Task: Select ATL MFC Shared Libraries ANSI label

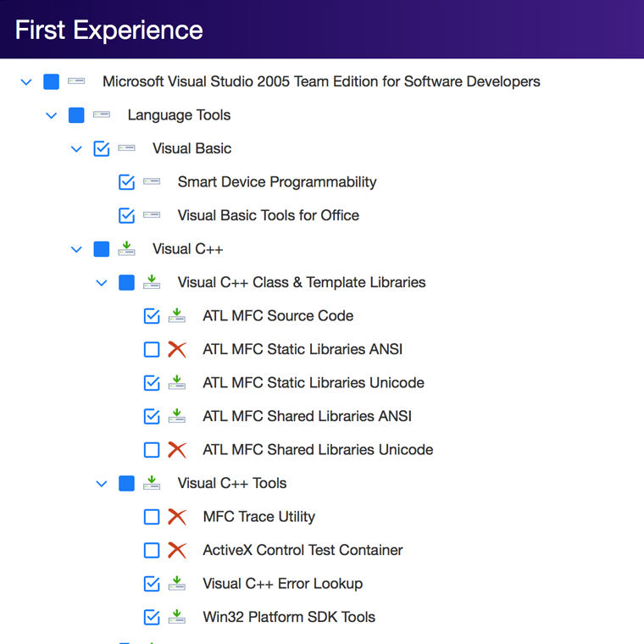Action: coord(308,416)
